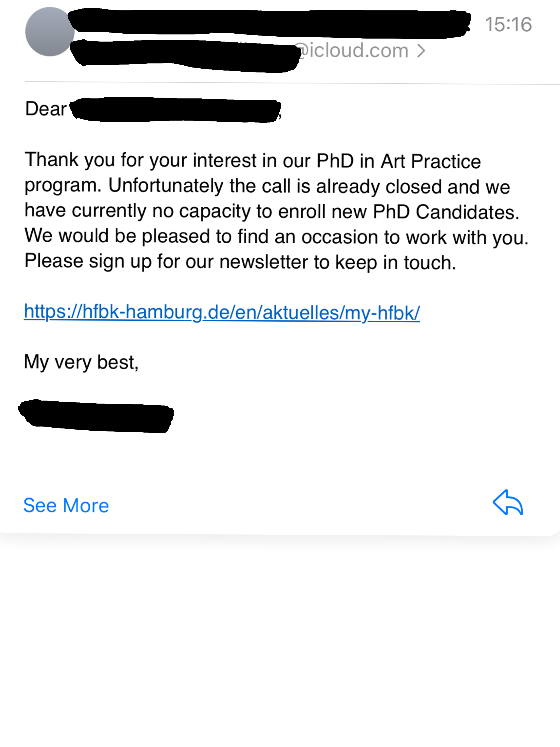Tap the empty area below message card

pyautogui.click(x=280, y=642)
